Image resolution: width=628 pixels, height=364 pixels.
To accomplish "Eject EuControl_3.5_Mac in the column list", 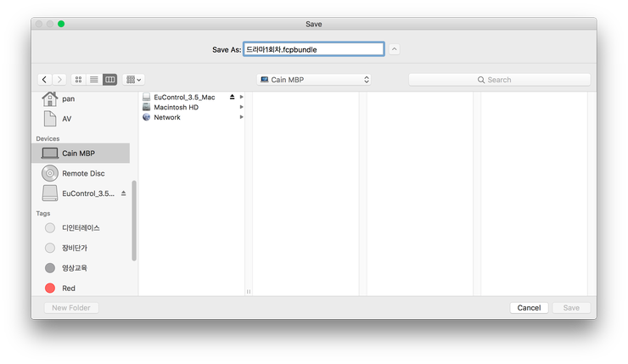I will [232, 97].
